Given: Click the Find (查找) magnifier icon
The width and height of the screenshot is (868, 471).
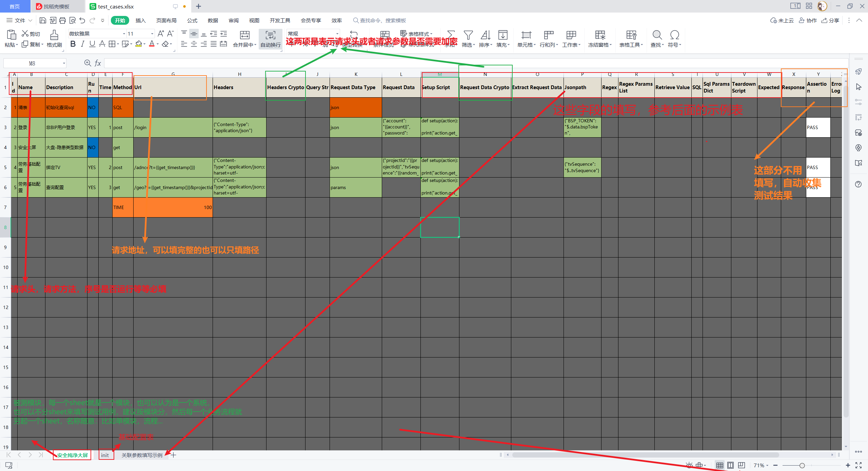Looking at the screenshot, I should tap(657, 35).
